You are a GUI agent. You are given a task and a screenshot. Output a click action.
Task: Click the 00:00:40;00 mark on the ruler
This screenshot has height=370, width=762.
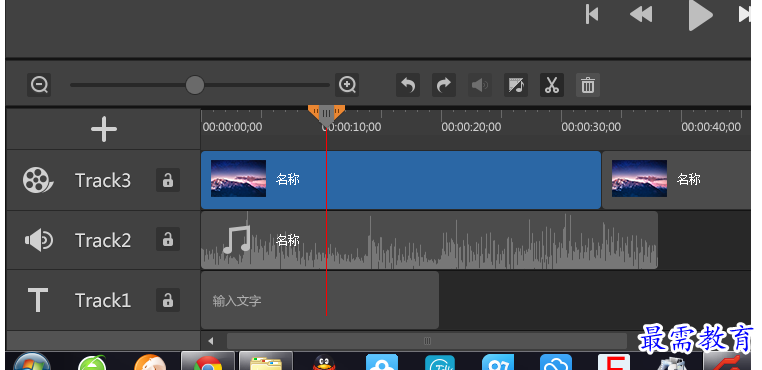[x=711, y=127]
